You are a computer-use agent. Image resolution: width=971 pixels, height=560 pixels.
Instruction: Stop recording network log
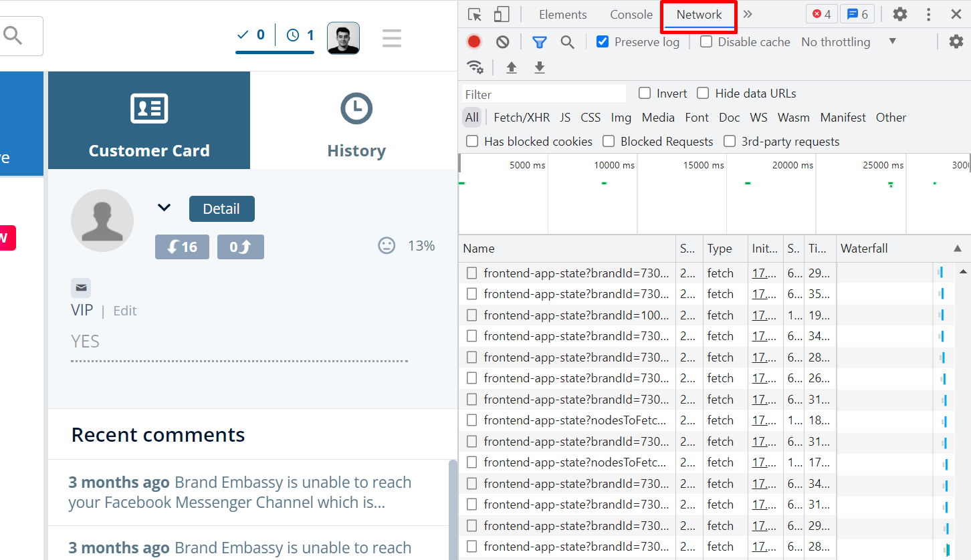(x=474, y=42)
